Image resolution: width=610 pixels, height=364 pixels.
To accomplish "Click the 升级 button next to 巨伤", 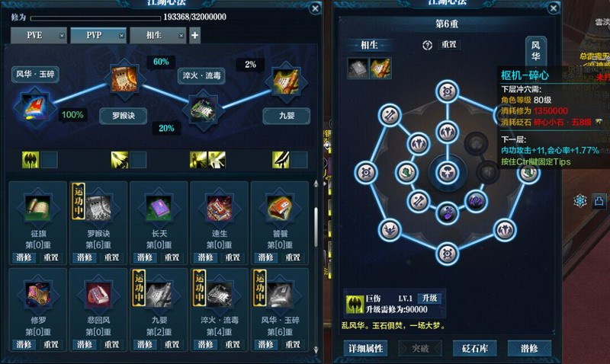I will (429, 298).
